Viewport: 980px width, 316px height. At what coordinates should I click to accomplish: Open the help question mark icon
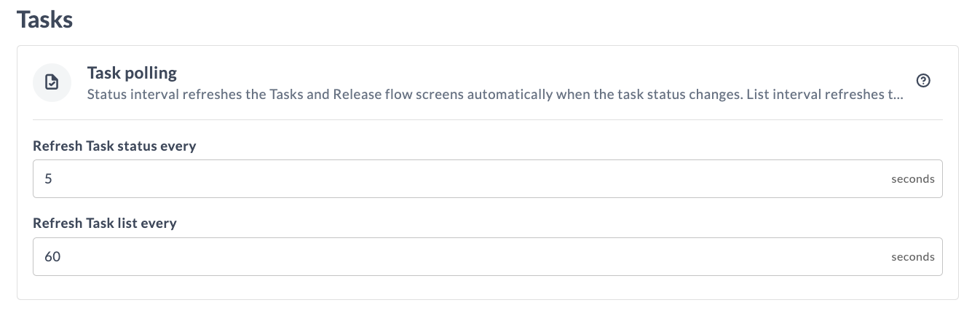[923, 81]
